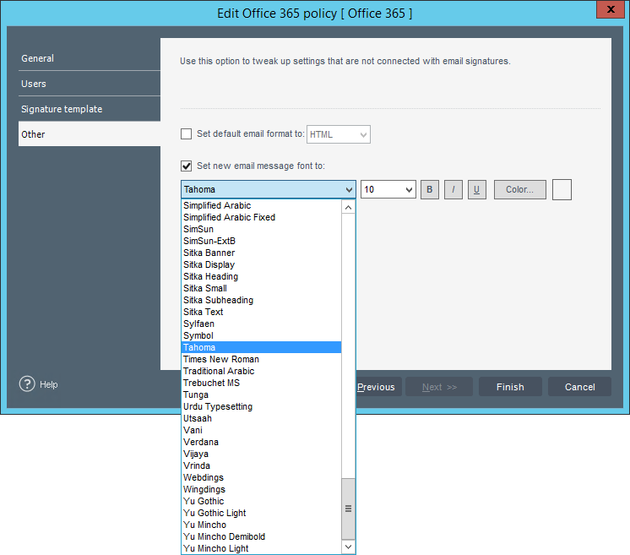The image size is (630, 555).
Task: Go back with the Previous button
Action: 378,387
